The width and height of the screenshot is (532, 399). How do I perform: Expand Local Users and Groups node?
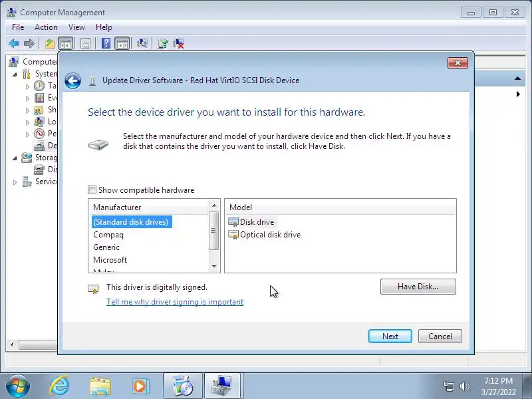(27, 122)
